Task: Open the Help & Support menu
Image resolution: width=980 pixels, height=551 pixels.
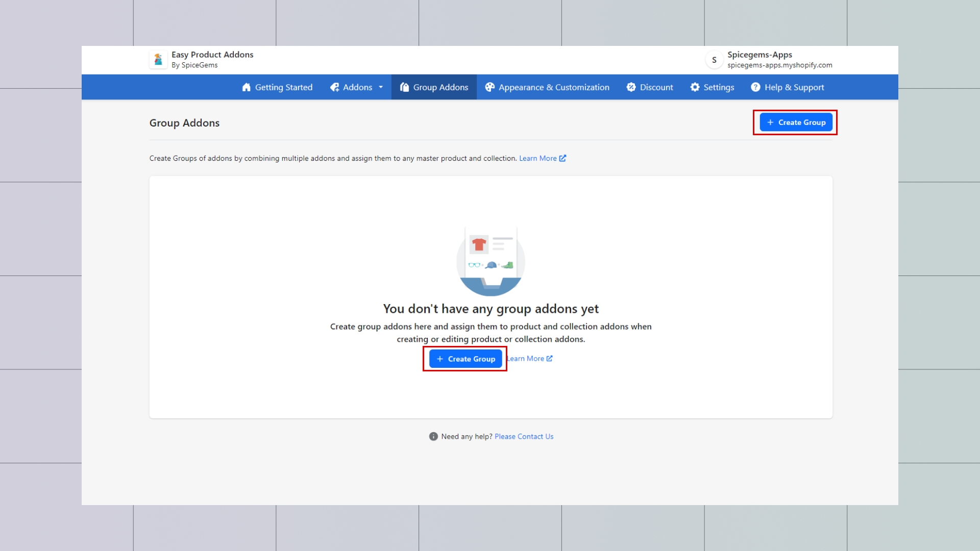Action: pos(794,87)
